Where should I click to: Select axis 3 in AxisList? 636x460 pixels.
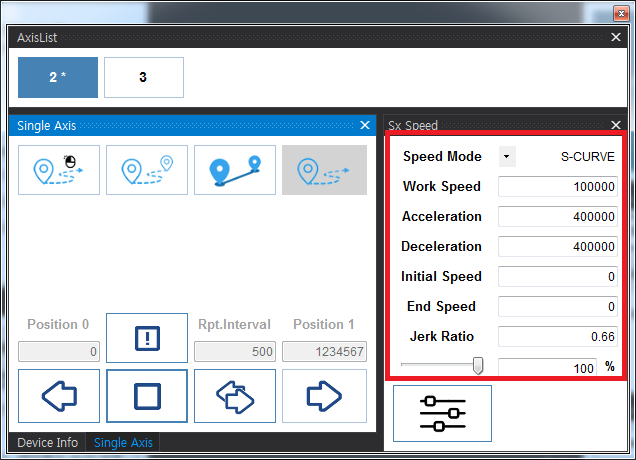tap(143, 77)
